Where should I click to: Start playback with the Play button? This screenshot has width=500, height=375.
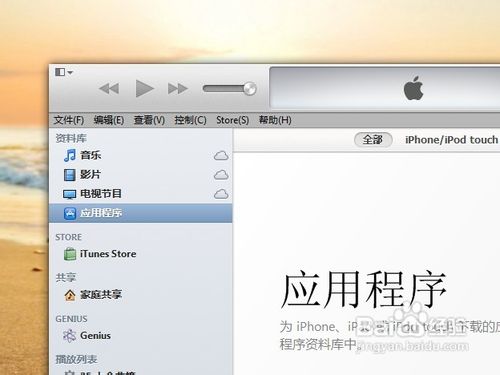pyautogui.click(x=144, y=89)
